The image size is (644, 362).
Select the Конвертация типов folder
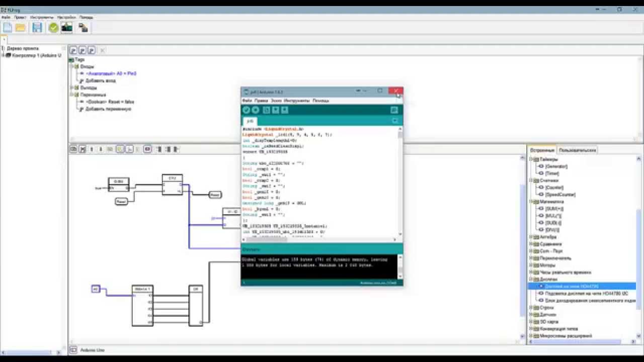click(x=558, y=328)
